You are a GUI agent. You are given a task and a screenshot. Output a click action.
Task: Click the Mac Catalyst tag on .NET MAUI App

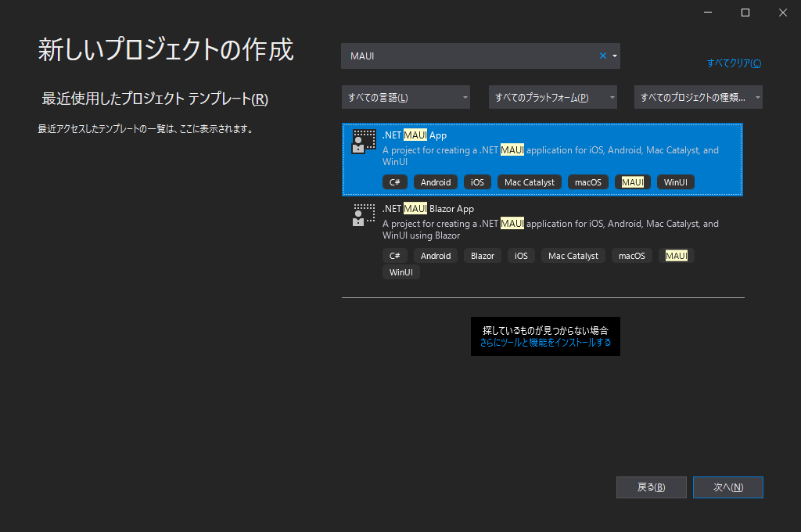coord(529,182)
